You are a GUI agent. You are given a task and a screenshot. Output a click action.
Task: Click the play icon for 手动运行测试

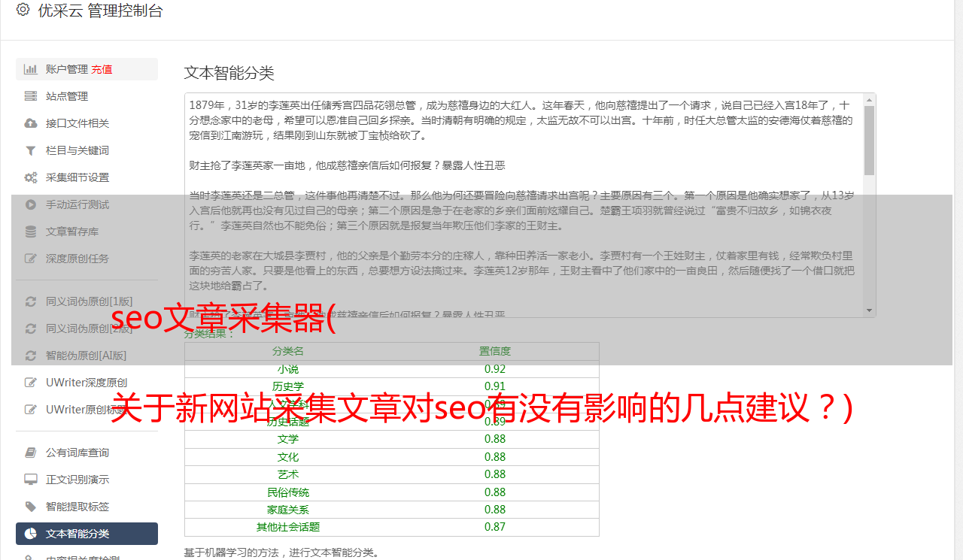(31, 204)
